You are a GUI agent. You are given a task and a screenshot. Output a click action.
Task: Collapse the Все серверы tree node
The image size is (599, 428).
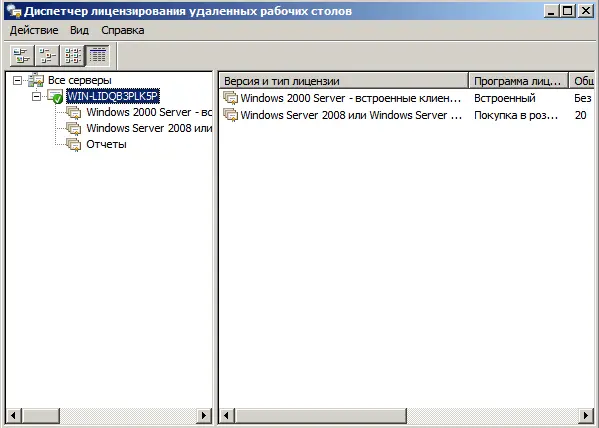pos(17,80)
